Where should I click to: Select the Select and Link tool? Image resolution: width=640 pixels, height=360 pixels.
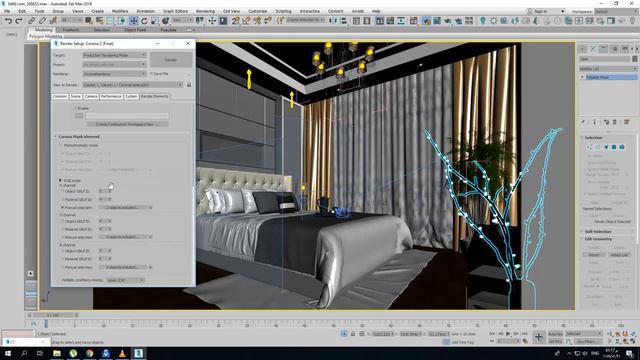click(x=31, y=20)
